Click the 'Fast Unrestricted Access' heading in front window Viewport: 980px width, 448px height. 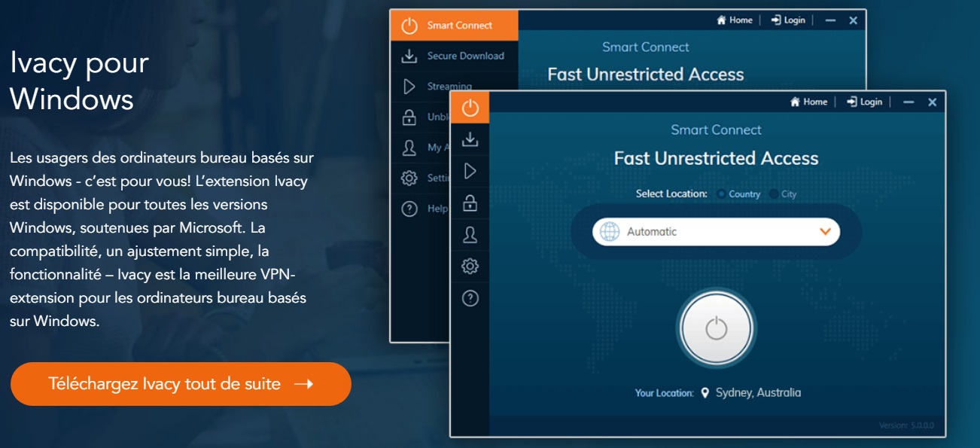pyautogui.click(x=716, y=158)
